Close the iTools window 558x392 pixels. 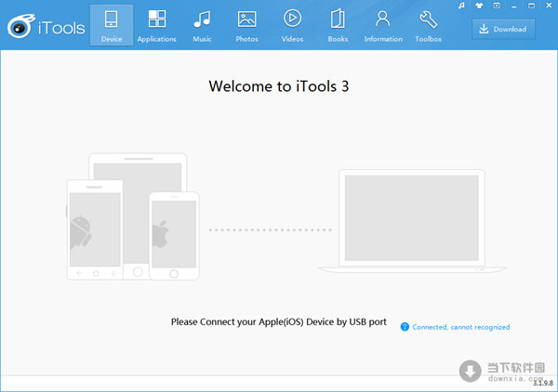[x=549, y=6]
